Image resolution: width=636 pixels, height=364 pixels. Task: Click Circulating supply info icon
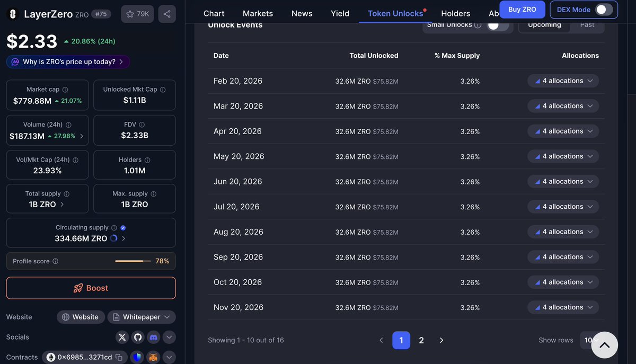(x=114, y=228)
